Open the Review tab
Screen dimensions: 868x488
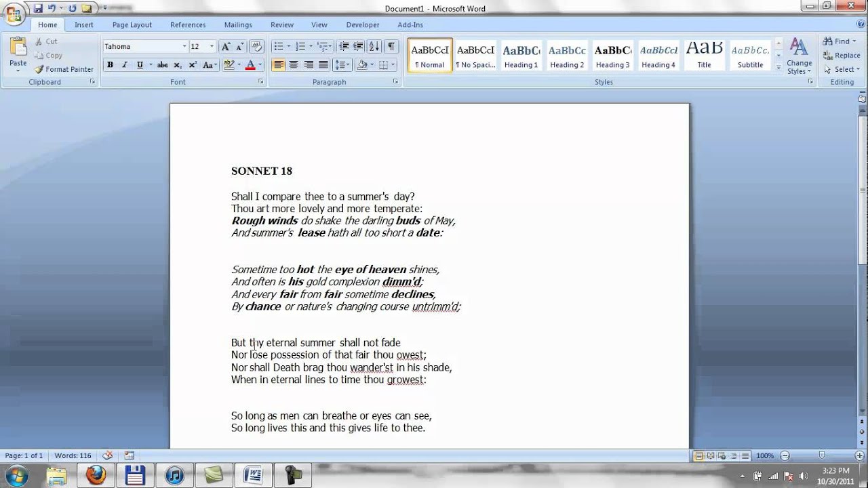coord(282,24)
